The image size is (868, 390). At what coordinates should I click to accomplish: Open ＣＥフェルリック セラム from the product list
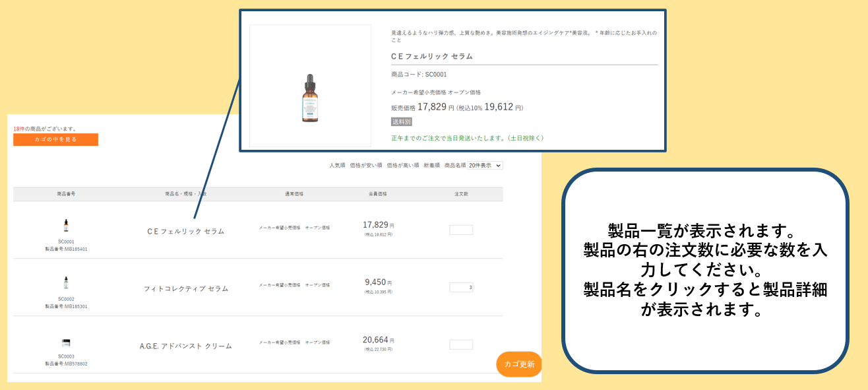[x=185, y=232]
